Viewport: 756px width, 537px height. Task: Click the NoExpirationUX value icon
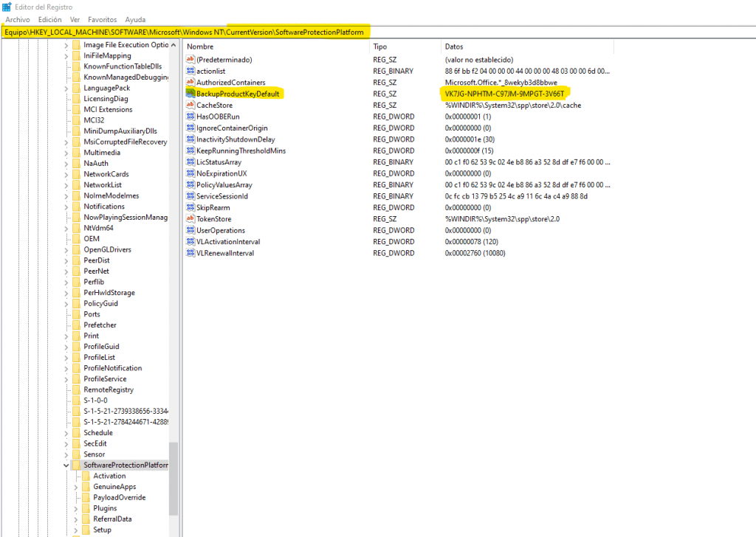pos(190,173)
